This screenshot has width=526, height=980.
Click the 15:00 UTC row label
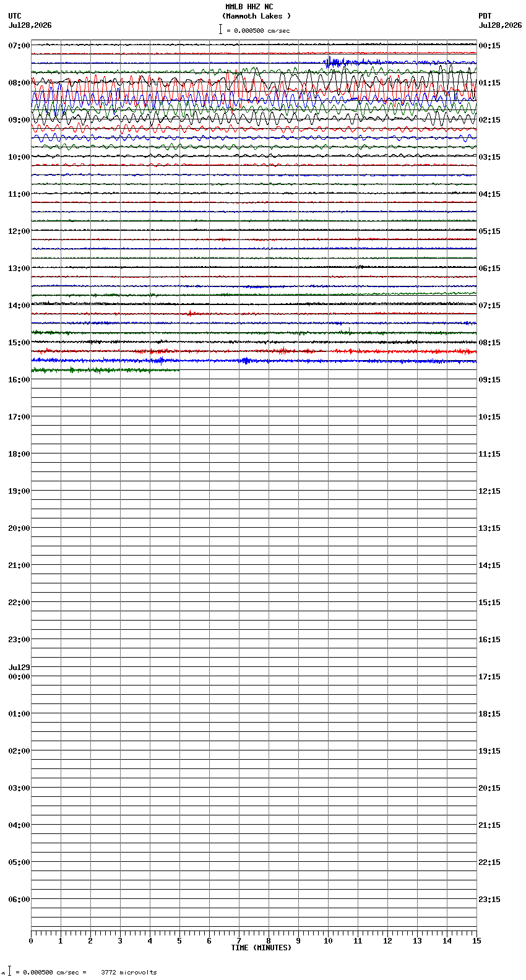coord(19,343)
